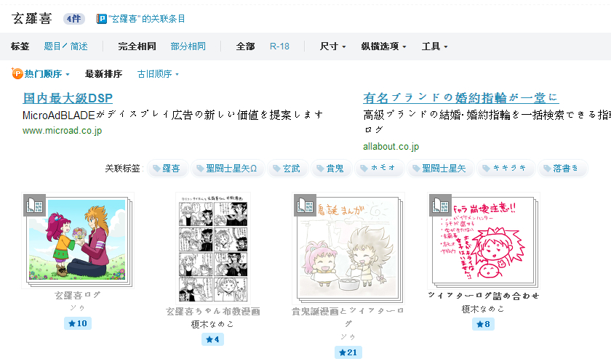Open 古旧顺序 sort option

tap(158, 74)
